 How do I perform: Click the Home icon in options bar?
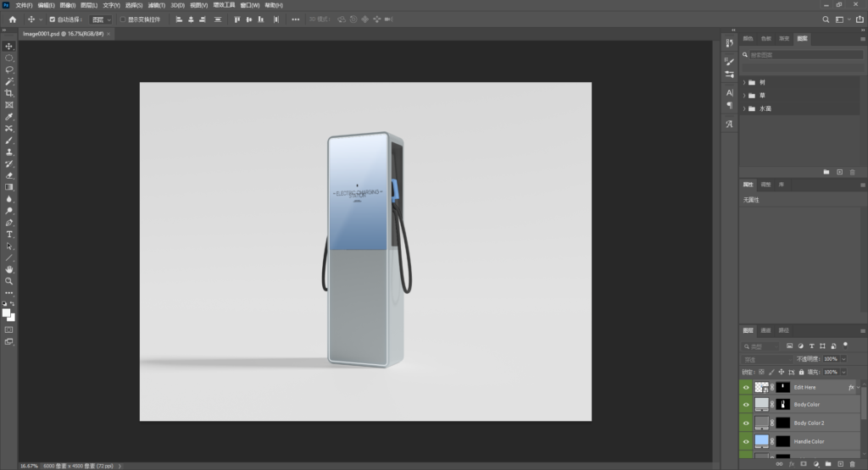[x=12, y=19]
